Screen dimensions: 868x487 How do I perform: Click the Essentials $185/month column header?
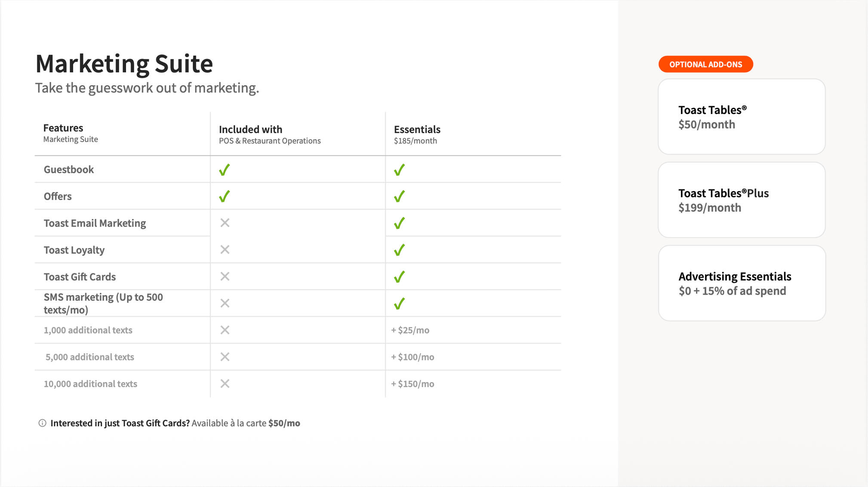coord(417,134)
